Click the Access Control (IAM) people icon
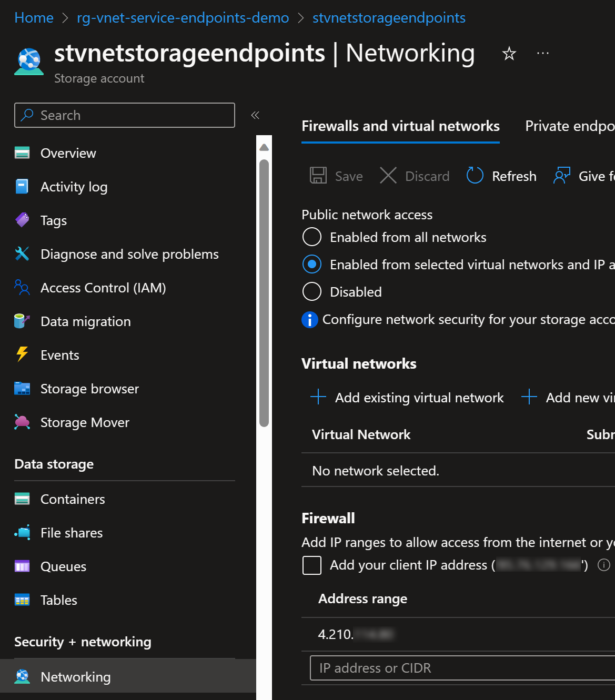 click(x=22, y=288)
